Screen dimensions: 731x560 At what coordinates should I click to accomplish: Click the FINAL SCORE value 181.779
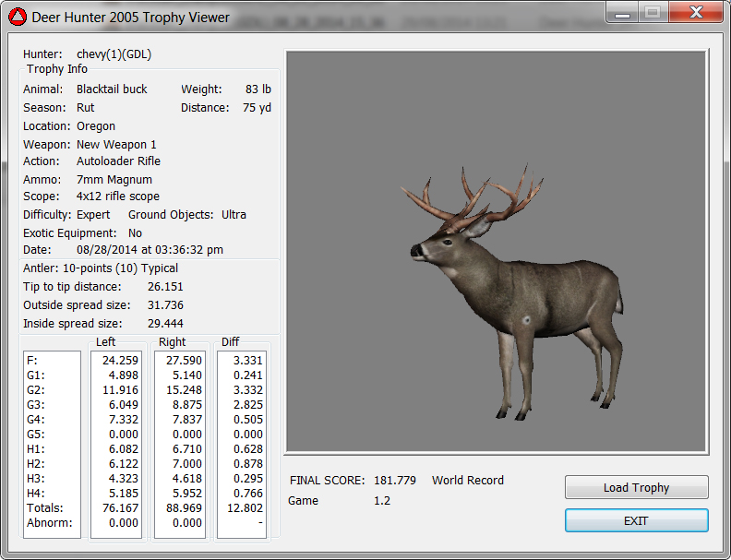pos(395,481)
